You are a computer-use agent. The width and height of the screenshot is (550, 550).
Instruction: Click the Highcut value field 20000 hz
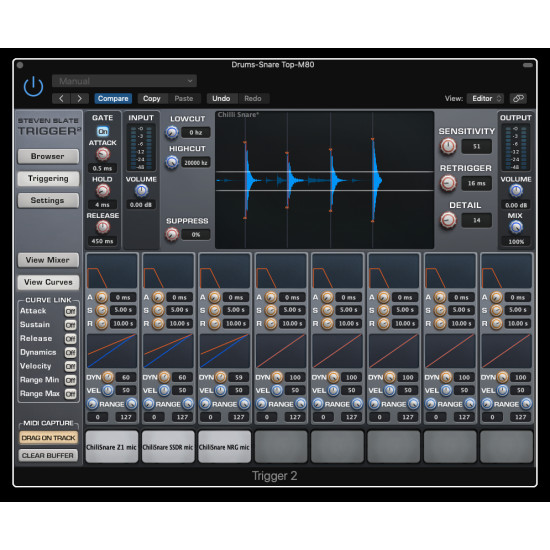click(x=196, y=162)
